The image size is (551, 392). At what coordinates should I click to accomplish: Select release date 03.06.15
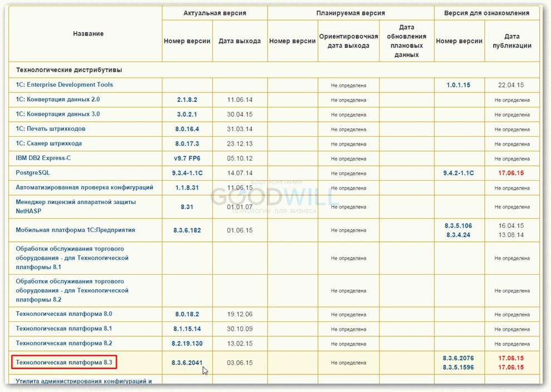[240, 363]
